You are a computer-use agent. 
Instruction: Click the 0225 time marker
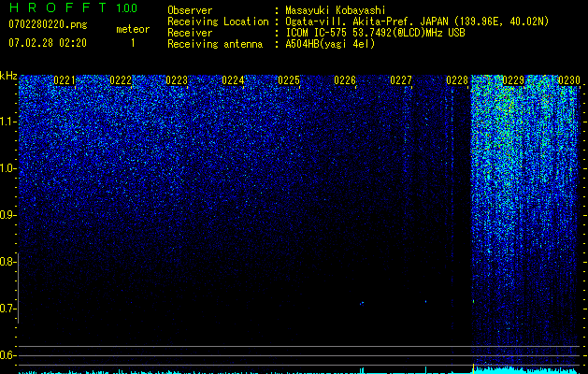(x=289, y=80)
